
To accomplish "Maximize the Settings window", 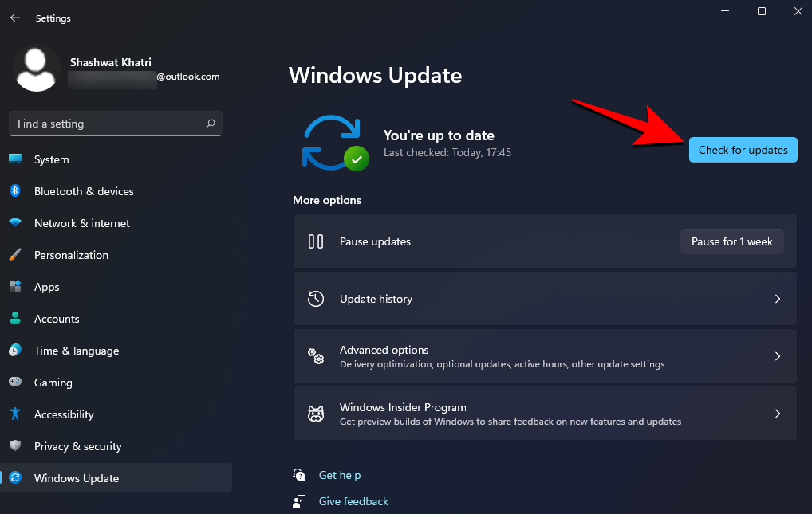I will pyautogui.click(x=761, y=11).
